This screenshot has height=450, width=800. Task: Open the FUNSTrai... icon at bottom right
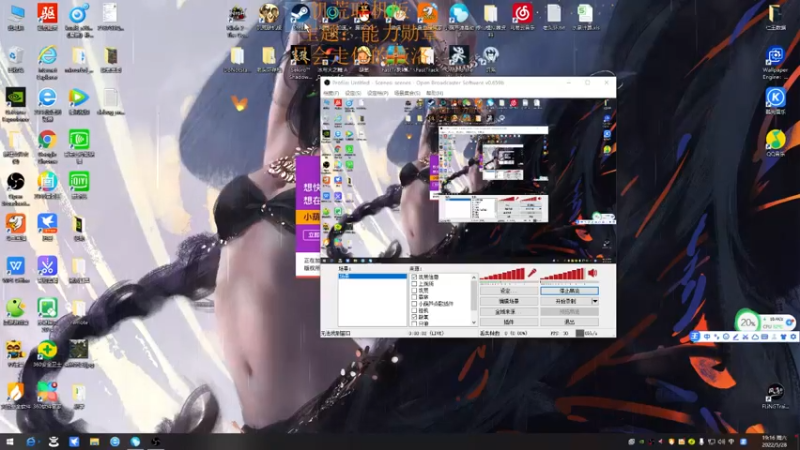[x=775, y=396]
